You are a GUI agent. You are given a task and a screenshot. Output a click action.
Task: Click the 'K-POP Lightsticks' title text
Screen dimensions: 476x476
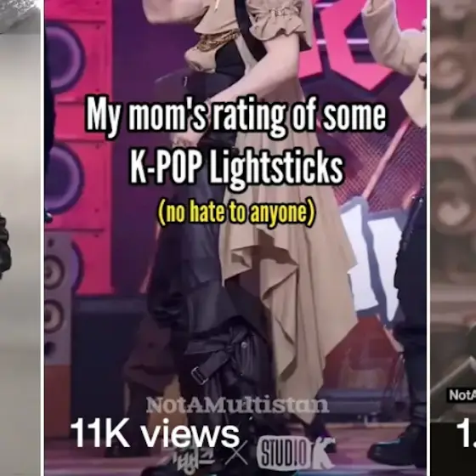(x=236, y=167)
